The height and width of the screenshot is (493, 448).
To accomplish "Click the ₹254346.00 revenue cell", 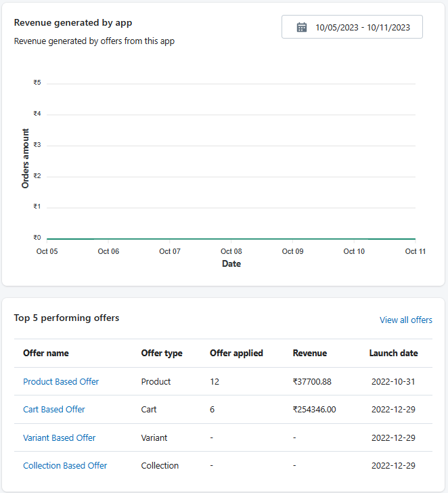I will tap(314, 410).
